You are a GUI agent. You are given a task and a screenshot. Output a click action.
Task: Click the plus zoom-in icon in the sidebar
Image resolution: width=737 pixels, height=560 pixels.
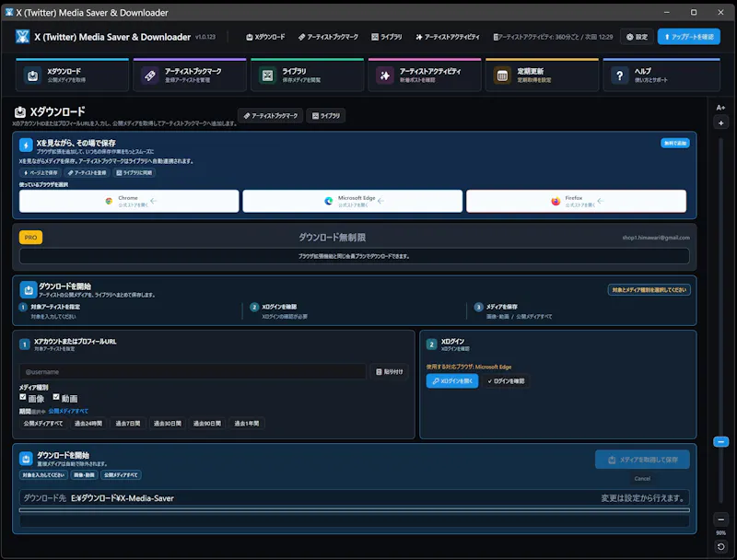click(720, 123)
